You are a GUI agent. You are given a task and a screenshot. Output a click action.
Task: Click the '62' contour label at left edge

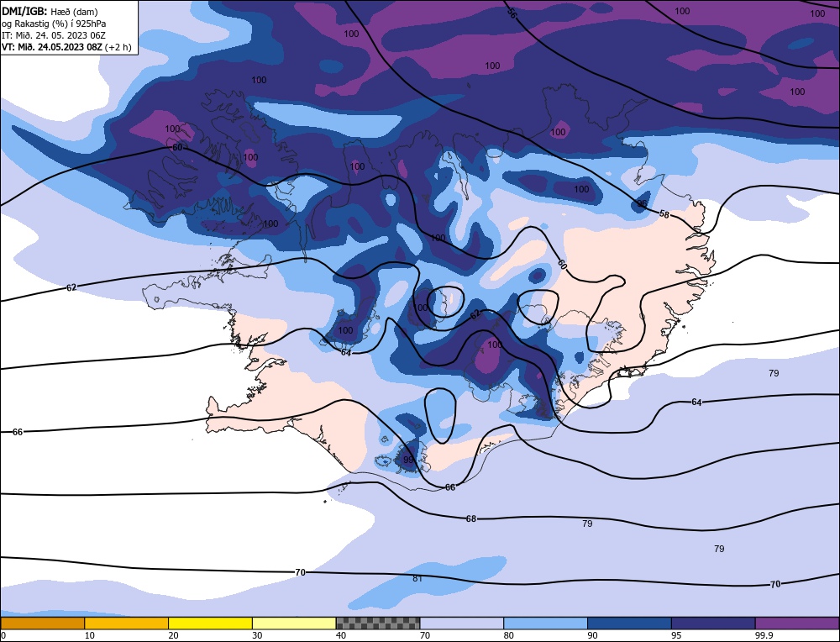coord(71,287)
